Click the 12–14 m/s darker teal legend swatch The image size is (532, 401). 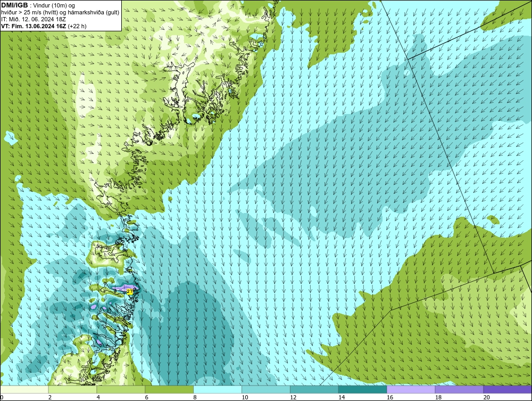(x=314, y=389)
